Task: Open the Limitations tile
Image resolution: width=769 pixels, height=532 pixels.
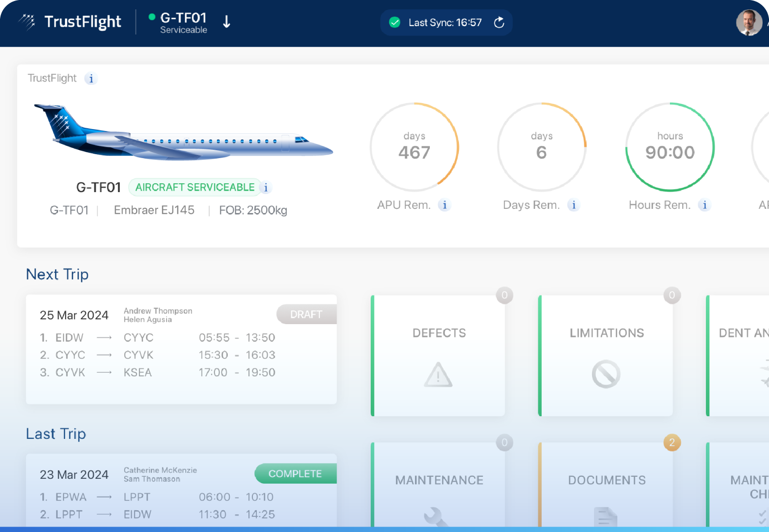Action: 606,356
